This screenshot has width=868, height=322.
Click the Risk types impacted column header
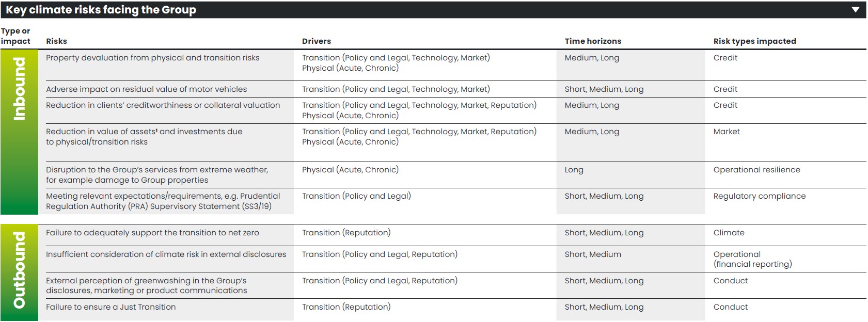coord(754,41)
